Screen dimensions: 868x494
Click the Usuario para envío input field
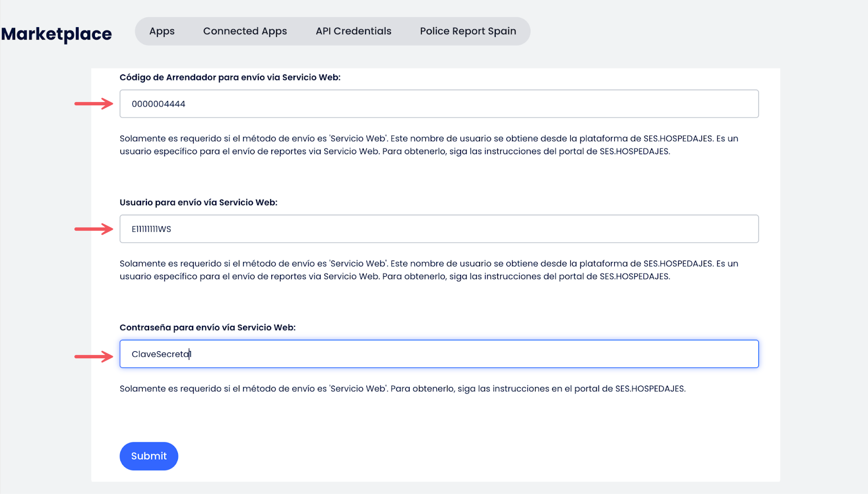438,229
